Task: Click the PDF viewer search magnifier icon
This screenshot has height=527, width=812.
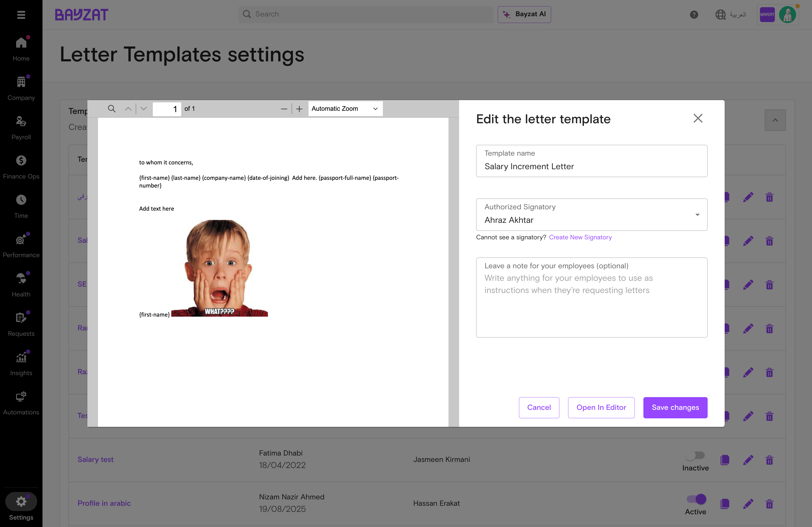Action: pyautogui.click(x=112, y=109)
